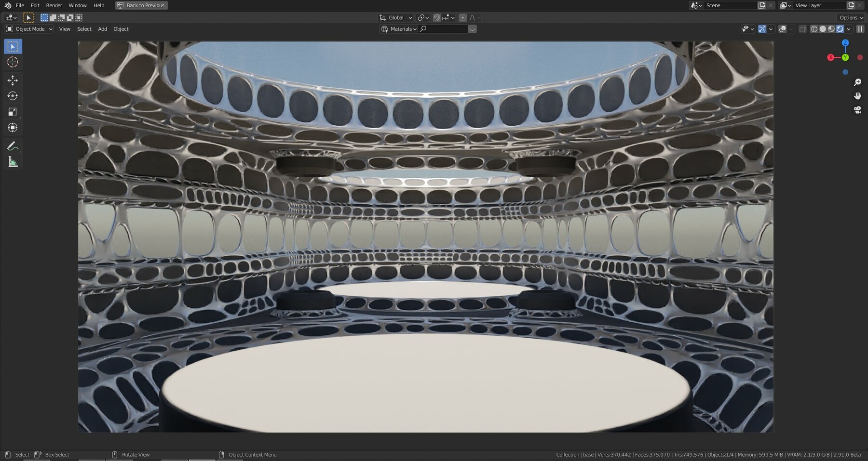This screenshot has height=461, width=868.
Task: Click the X axis on the navigation gizmo
Action: click(830, 57)
